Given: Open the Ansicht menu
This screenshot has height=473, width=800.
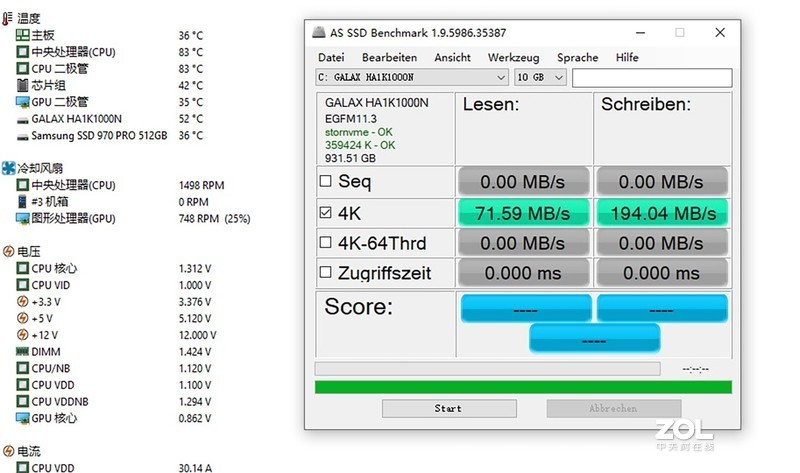Looking at the screenshot, I should click(452, 58).
